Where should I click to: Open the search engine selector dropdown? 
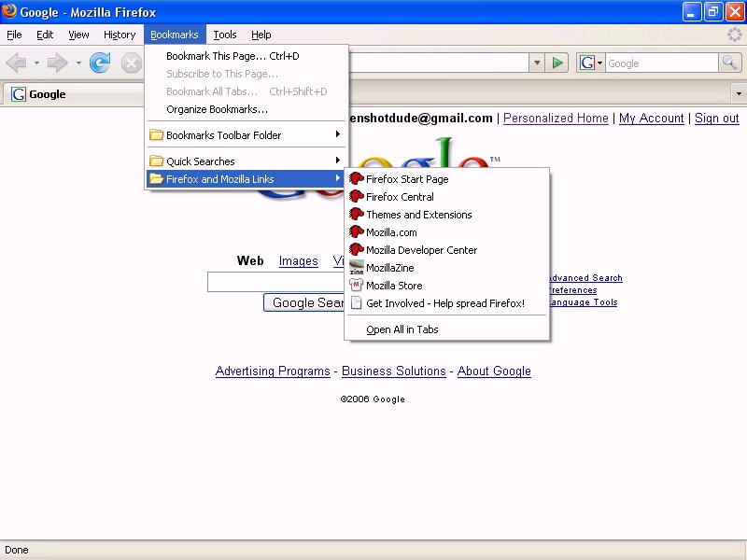tap(599, 63)
